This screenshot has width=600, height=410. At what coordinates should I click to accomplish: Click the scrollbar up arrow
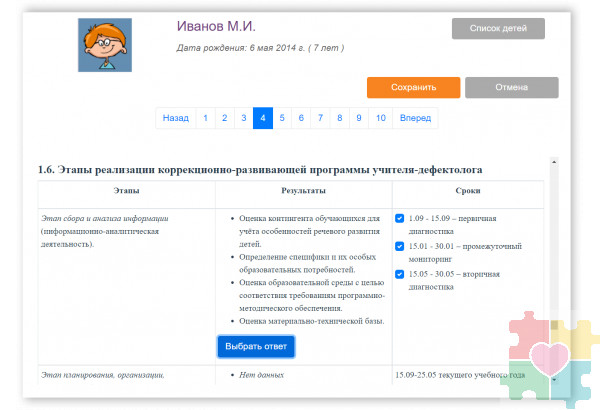[553, 160]
